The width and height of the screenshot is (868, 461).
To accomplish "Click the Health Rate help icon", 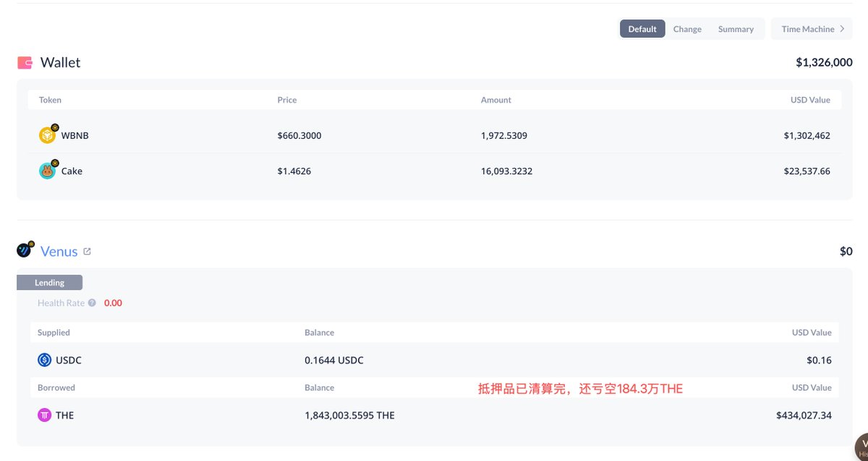I will pyautogui.click(x=92, y=303).
